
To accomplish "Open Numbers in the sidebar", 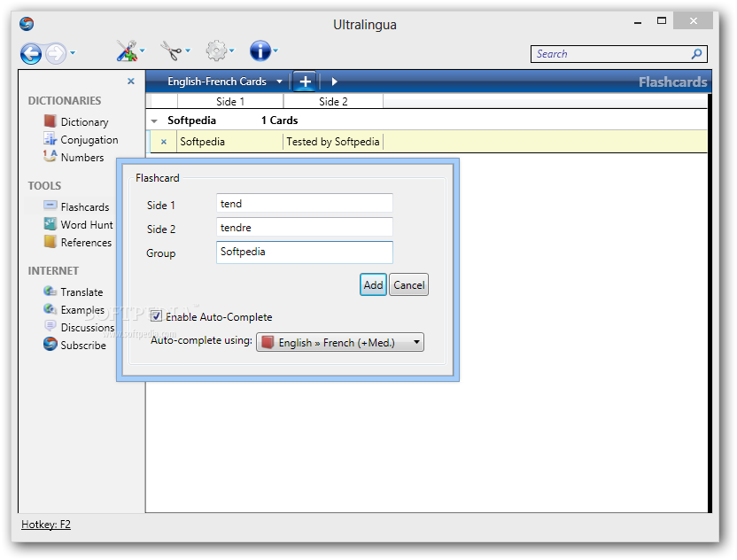I will pos(74,158).
